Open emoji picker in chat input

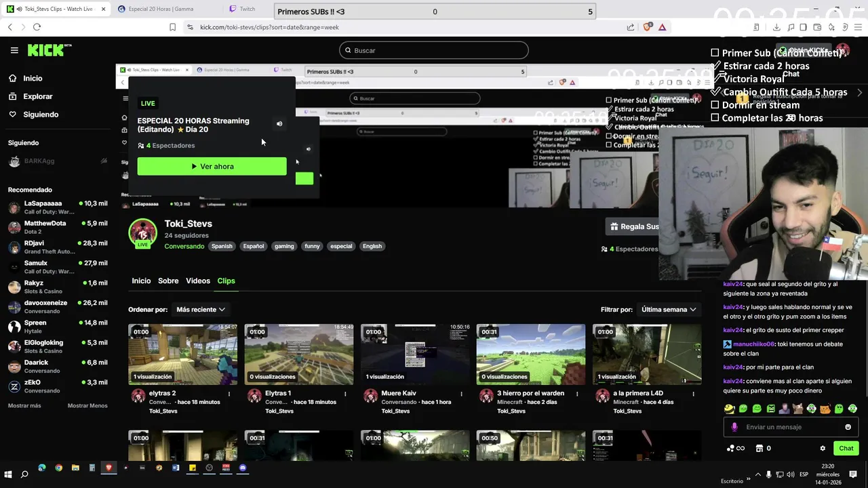coord(848,427)
